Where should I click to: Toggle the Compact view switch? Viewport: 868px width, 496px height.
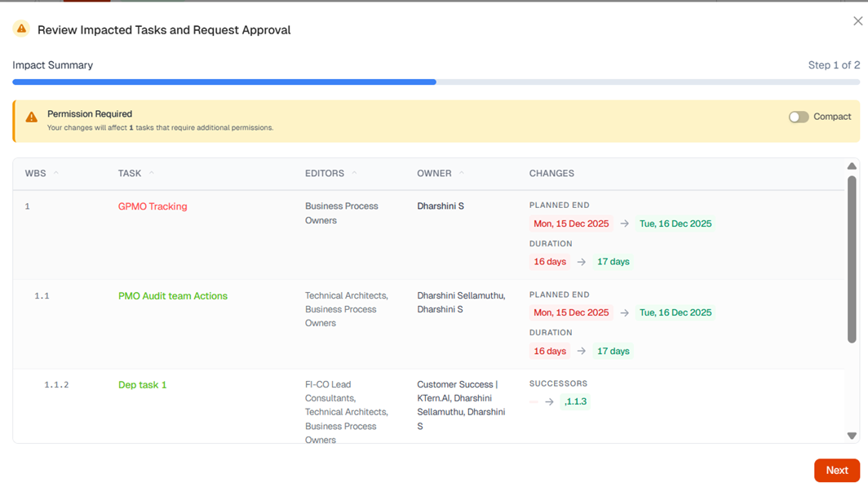coord(798,117)
